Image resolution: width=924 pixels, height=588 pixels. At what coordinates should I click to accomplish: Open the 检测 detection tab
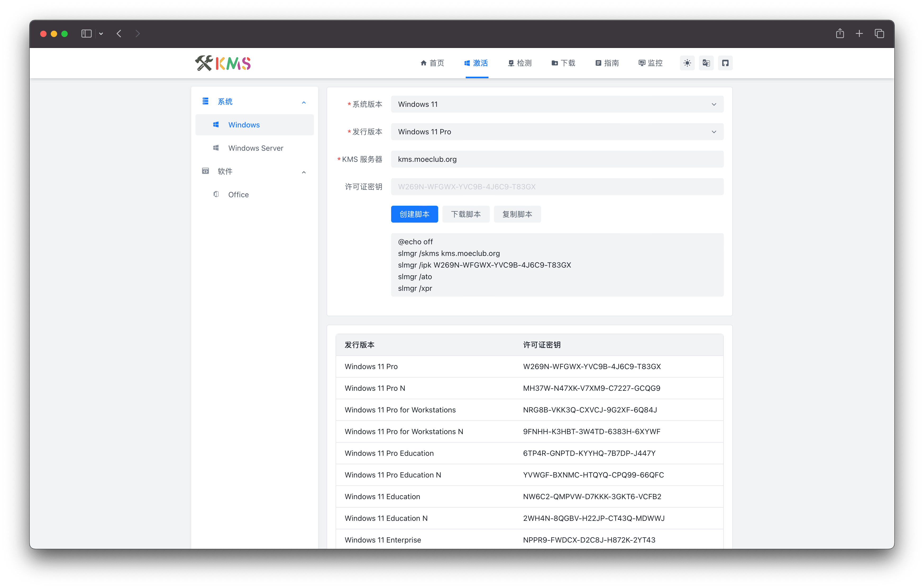click(520, 63)
